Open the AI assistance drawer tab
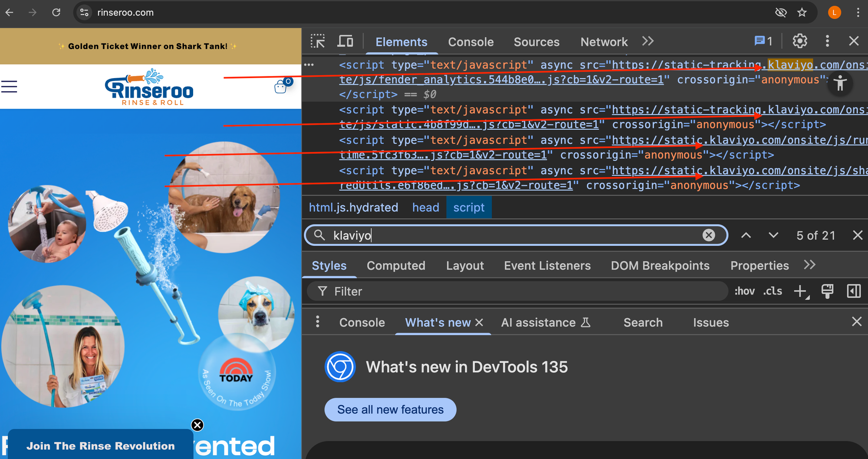 tap(546, 323)
